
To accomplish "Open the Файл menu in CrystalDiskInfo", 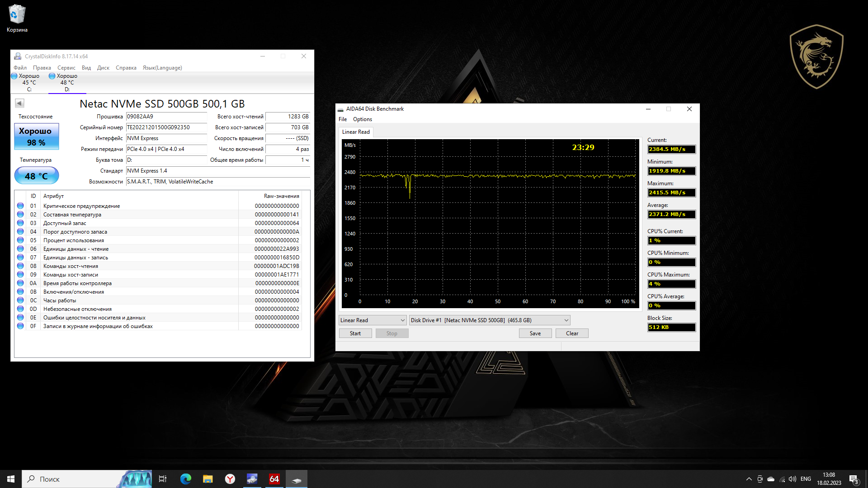I will tap(20, 68).
